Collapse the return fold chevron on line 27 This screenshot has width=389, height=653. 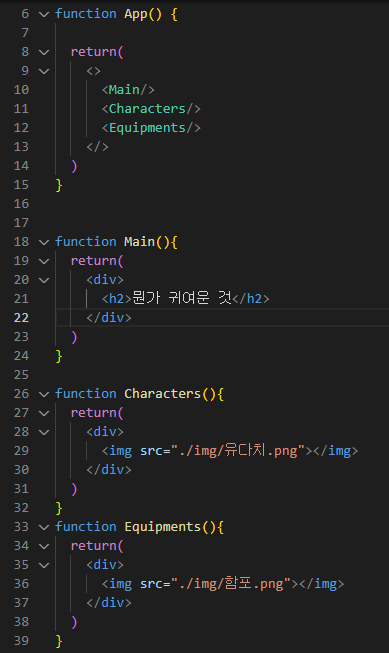pyautogui.click(x=44, y=413)
